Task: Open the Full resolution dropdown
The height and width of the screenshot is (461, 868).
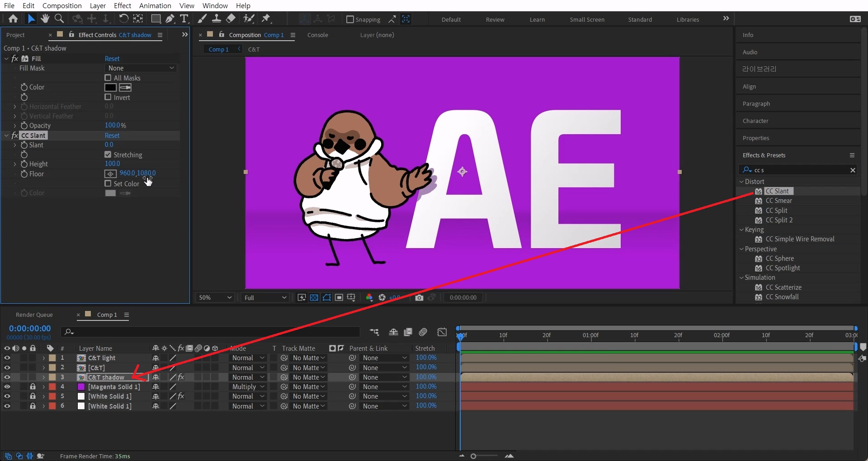Action: pos(265,297)
